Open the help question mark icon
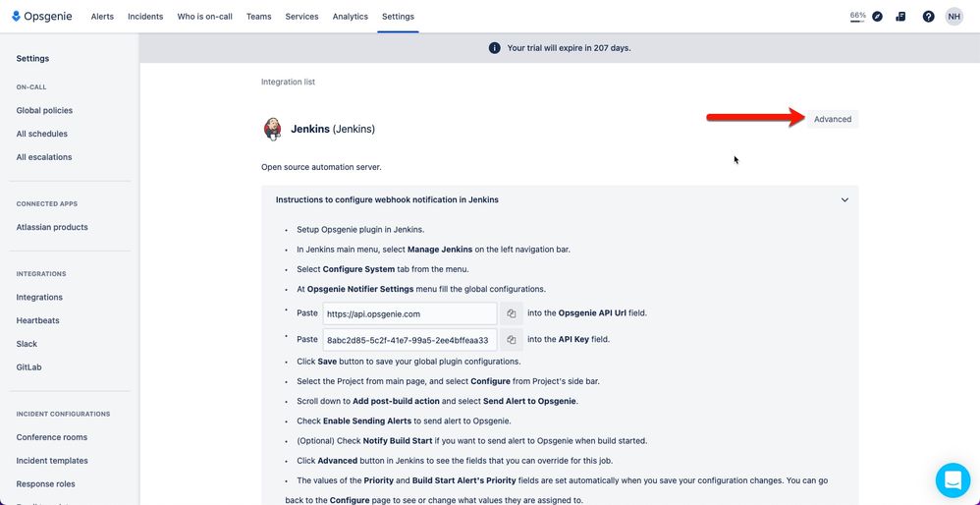This screenshot has width=980, height=505. [928, 17]
